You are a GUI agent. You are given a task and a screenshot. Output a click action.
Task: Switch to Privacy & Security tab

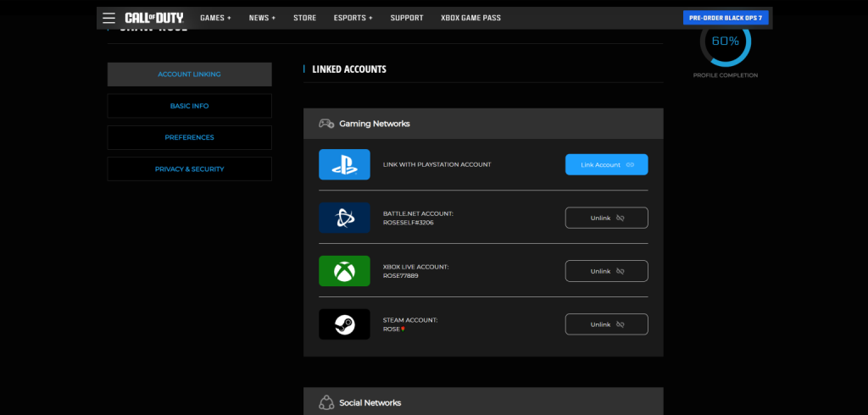point(189,169)
